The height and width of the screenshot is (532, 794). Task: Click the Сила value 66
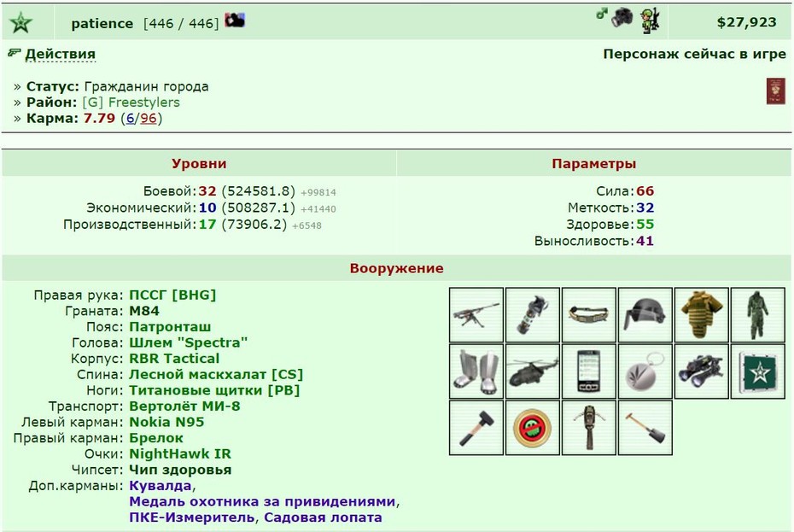point(645,191)
